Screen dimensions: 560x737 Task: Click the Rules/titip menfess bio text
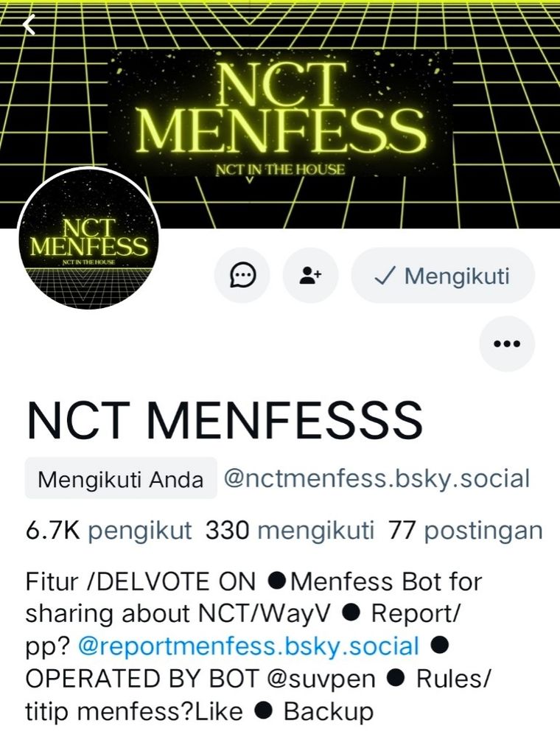tap(258, 695)
